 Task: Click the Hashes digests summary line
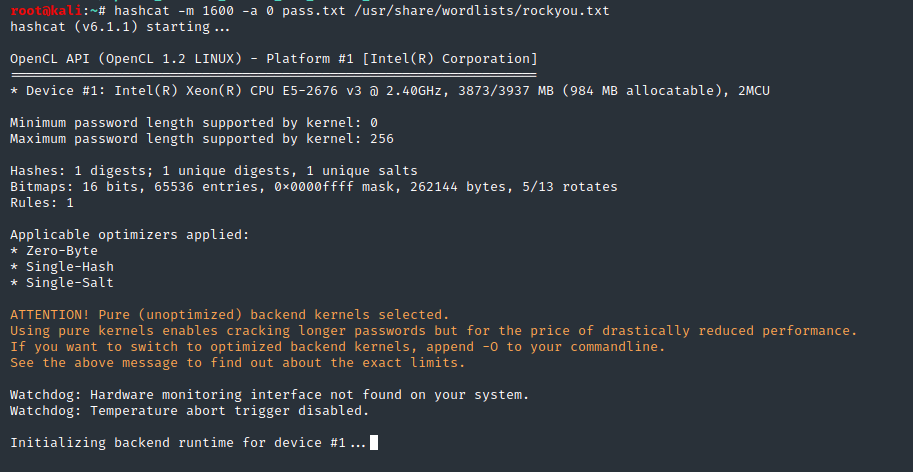click(x=213, y=171)
